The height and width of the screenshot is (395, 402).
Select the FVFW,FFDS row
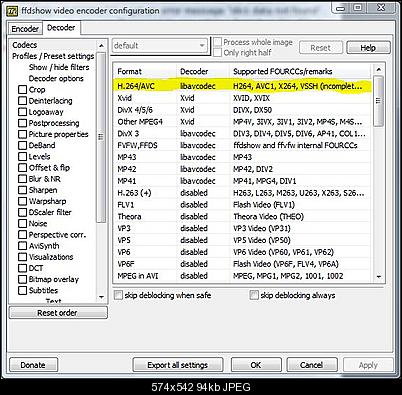tap(242, 145)
